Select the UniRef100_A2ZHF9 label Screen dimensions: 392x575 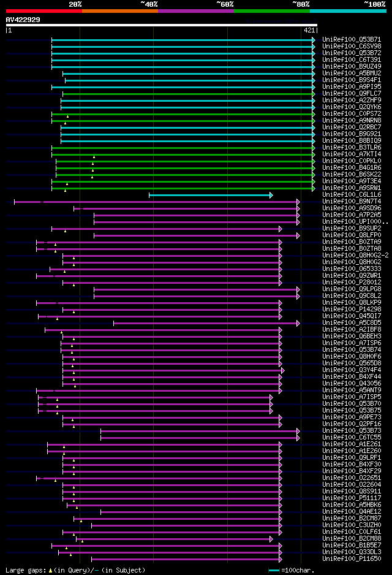(352, 100)
